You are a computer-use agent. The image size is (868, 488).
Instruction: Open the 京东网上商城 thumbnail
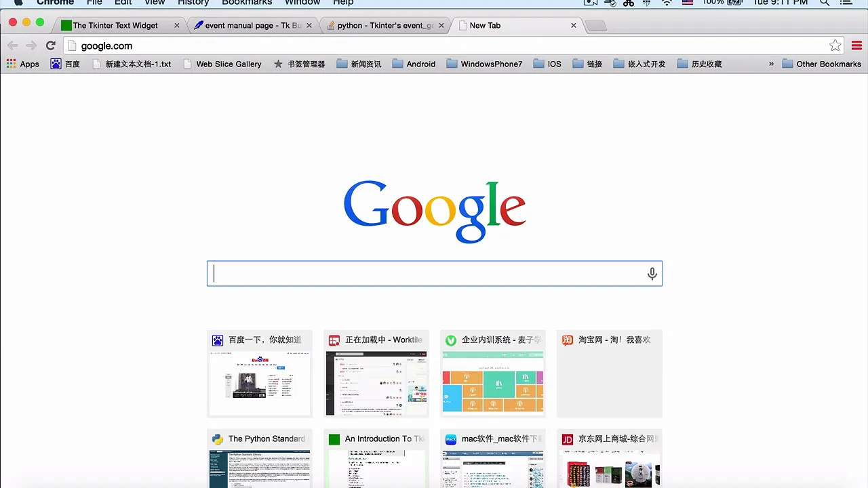[610, 458]
